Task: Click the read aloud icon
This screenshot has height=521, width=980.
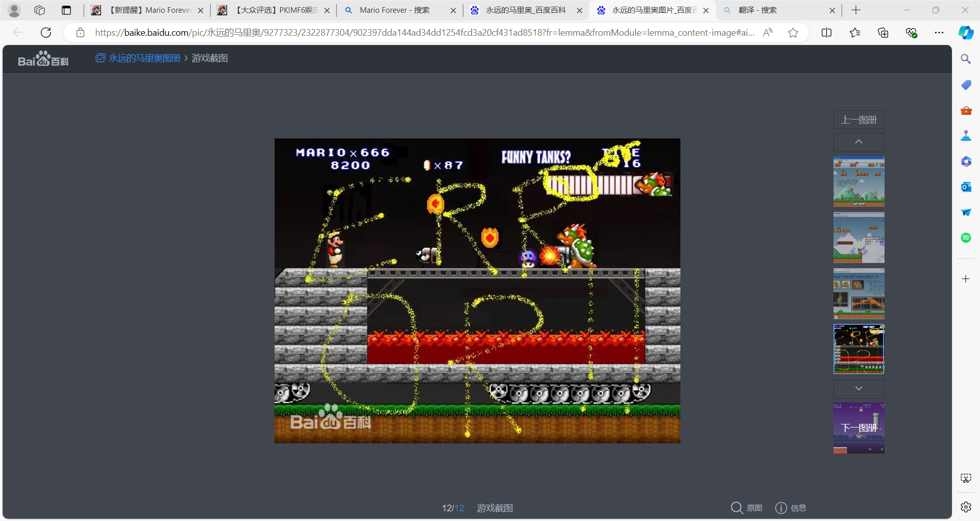Action: (x=768, y=33)
